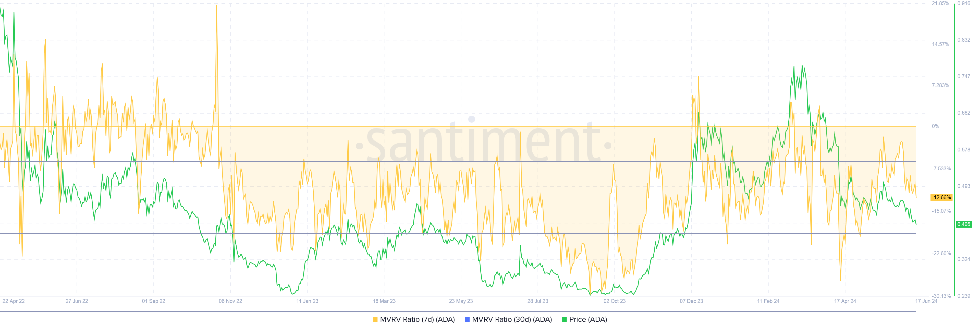The width and height of the screenshot is (980, 332).
Task: Select the 11 Feb 24 date label
Action: pyautogui.click(x=768, y=301)
